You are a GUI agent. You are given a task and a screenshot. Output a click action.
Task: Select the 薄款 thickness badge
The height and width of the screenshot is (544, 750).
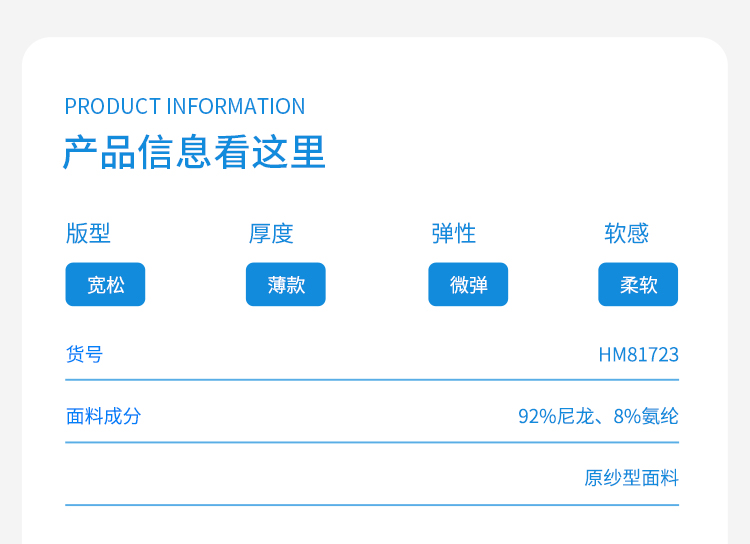(286, 284)
